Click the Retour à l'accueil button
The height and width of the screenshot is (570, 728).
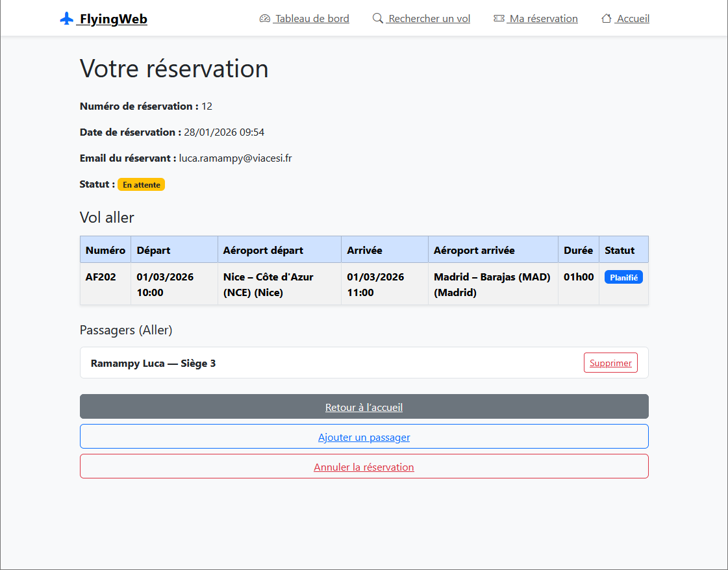[364, 406]
